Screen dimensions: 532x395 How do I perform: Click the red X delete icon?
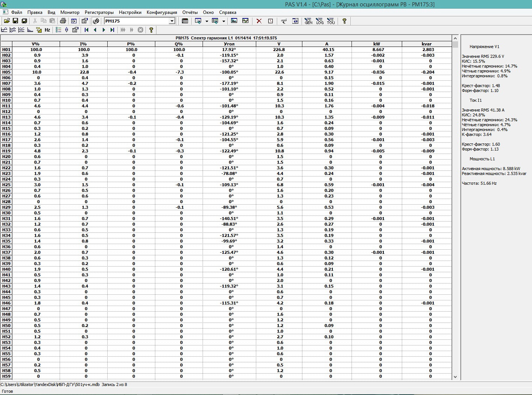point(259,21)
